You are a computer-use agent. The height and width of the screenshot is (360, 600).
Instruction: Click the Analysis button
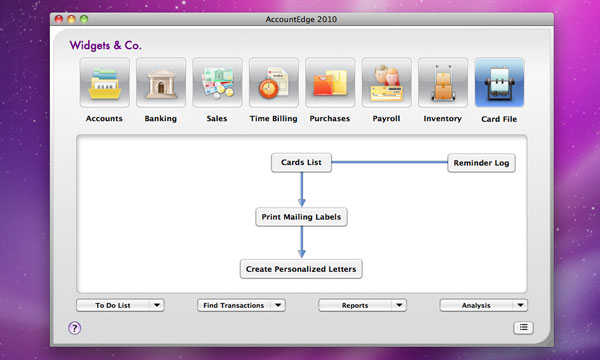pyautogui.click(x=476, y=305)
